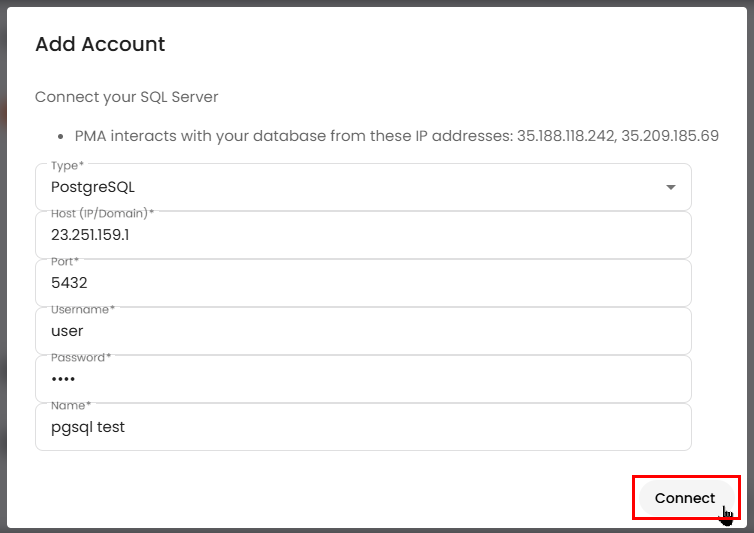The image size is (754, 533).
Task: Click the 'Host (IP/Domain)*' label
Action: click(x=102, y=212)
